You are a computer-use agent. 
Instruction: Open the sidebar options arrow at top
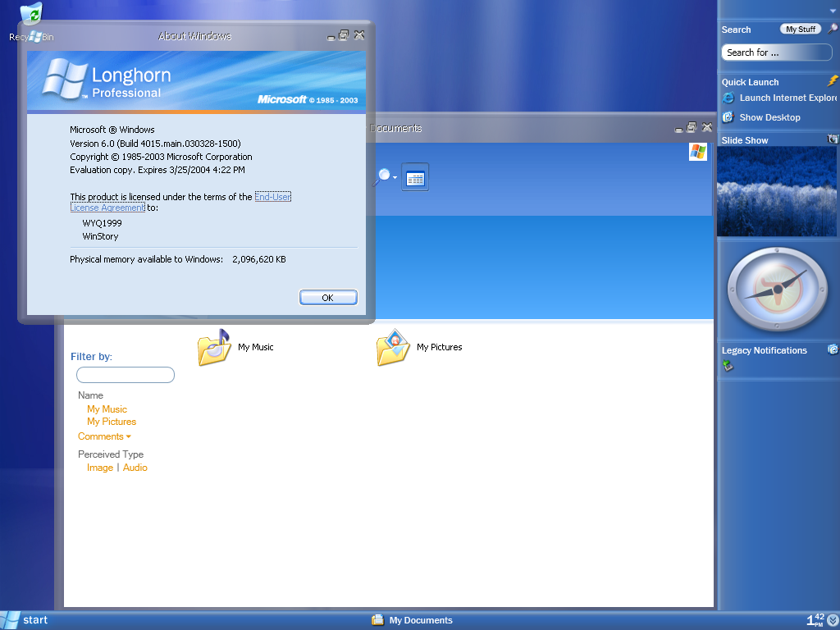(833, 11)
